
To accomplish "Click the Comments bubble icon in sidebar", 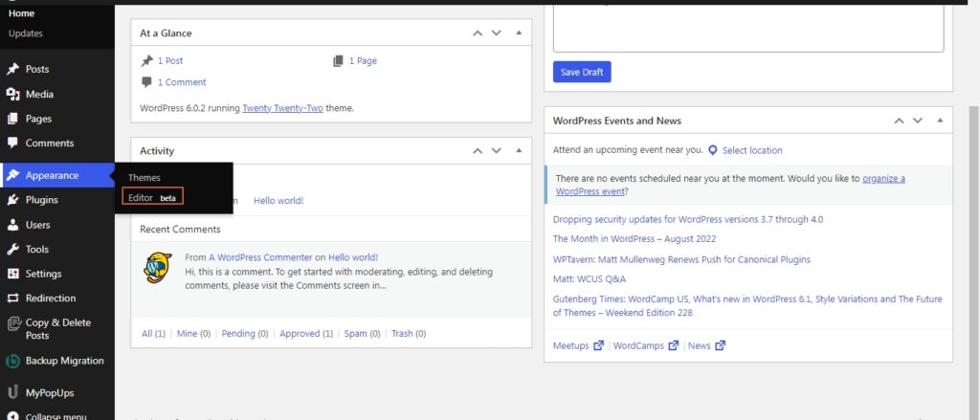I will tap(12, 144).
